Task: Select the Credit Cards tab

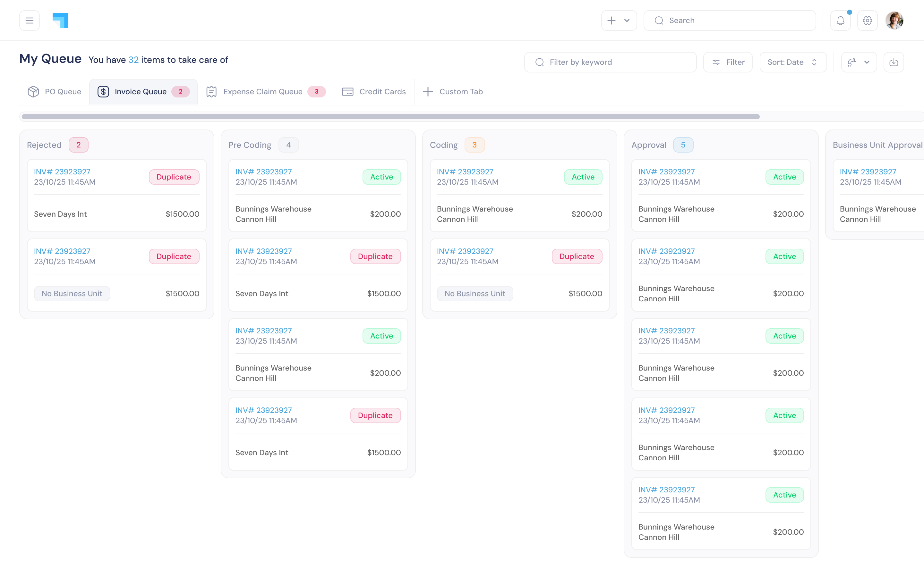Action: tap(374, 92)
